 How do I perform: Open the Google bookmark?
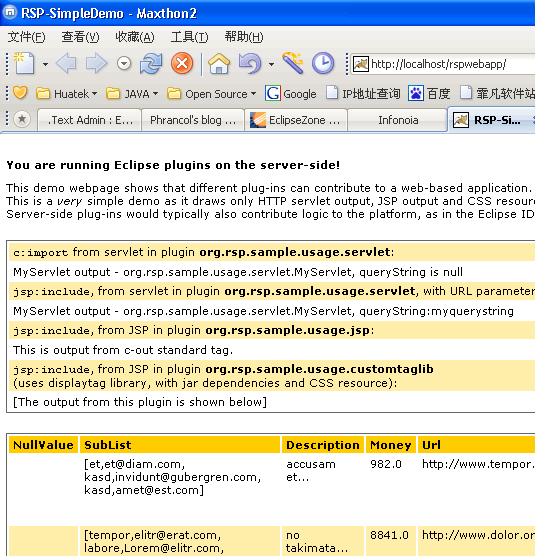click(x=291, y=94)
